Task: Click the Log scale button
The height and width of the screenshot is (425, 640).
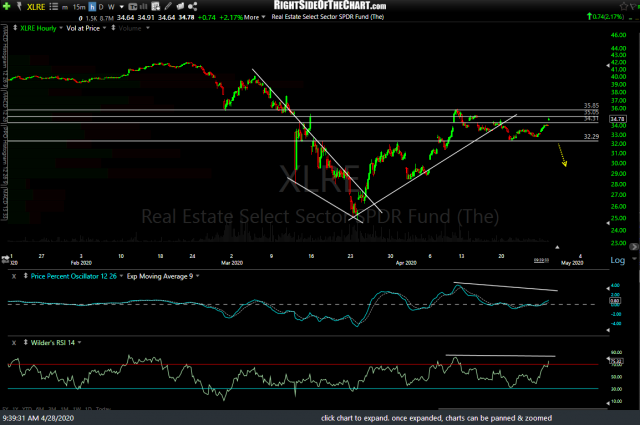Action: click(616, 260)
